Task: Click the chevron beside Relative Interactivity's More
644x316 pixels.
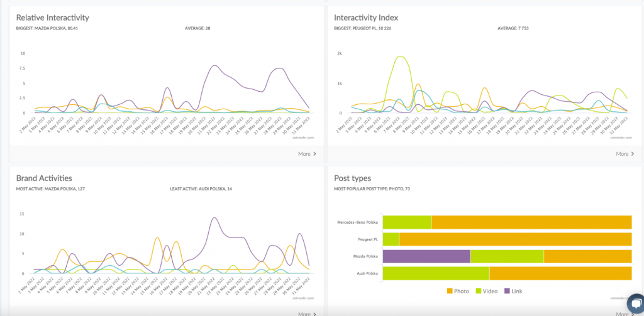Action: (315, 154)
